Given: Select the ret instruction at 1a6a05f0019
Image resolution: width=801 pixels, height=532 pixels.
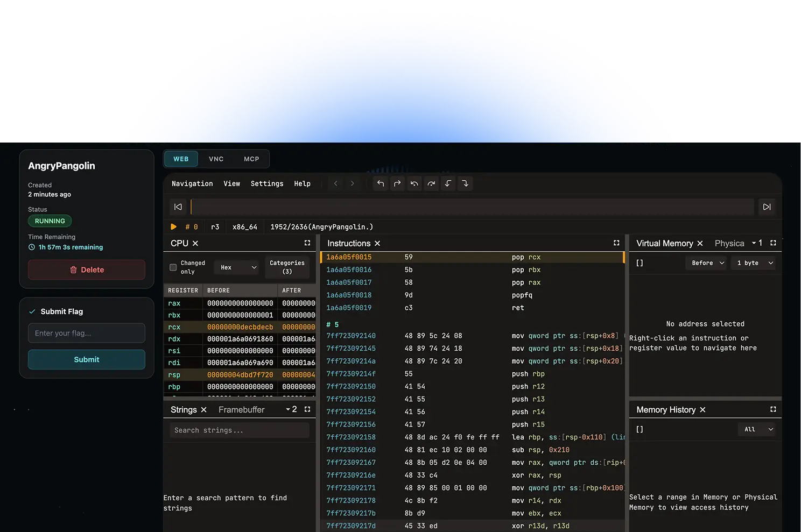Looking at the screenshot, I should pos(473,308).
